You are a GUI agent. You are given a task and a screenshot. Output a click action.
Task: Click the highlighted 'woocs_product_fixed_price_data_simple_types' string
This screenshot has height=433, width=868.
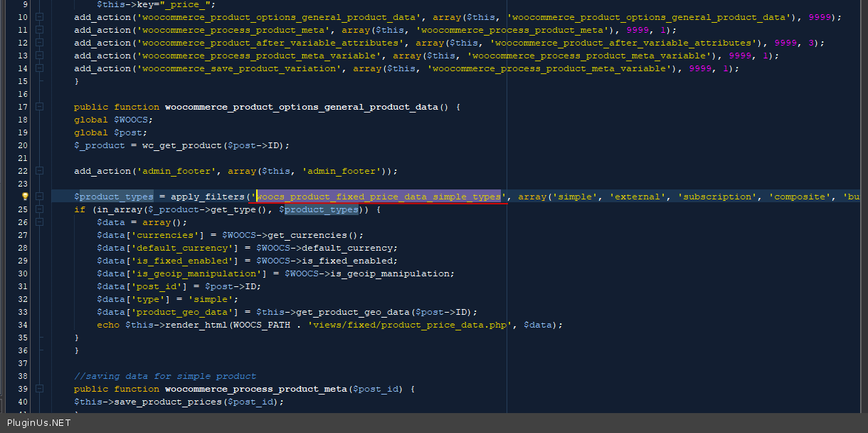(379, 197)
